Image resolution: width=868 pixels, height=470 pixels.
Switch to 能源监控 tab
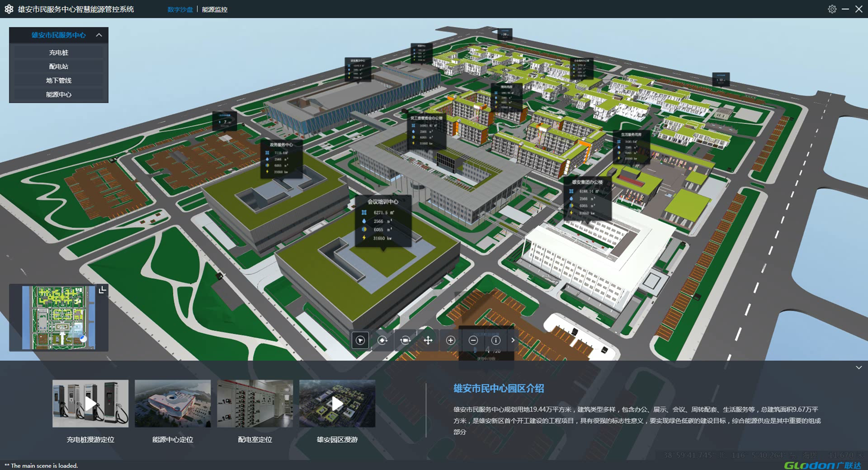tap(215, 9)
